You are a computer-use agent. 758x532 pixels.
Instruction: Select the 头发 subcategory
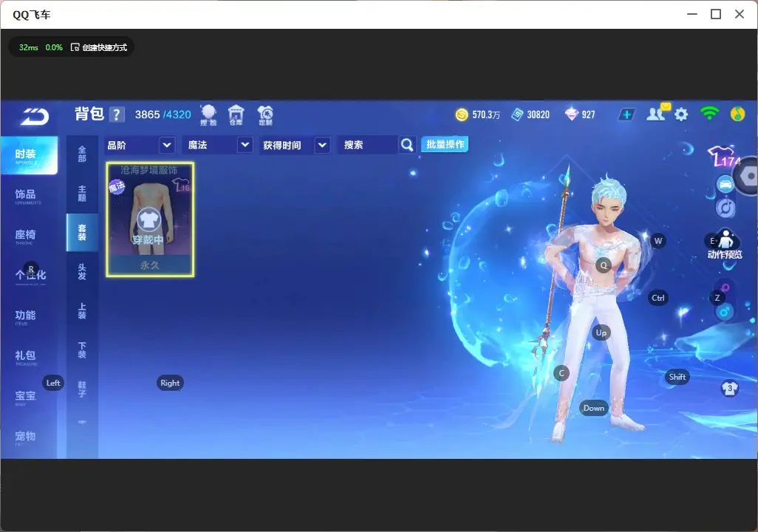click(x=82, y=272)
